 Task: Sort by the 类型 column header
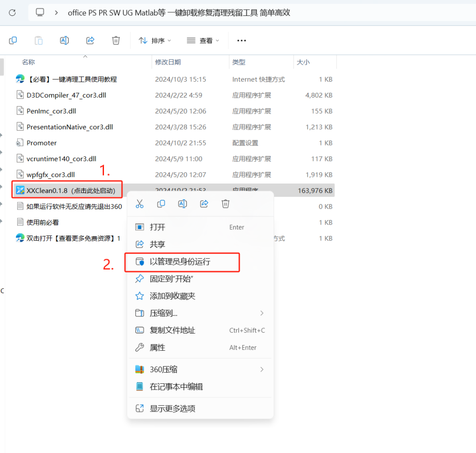point(238,62)
